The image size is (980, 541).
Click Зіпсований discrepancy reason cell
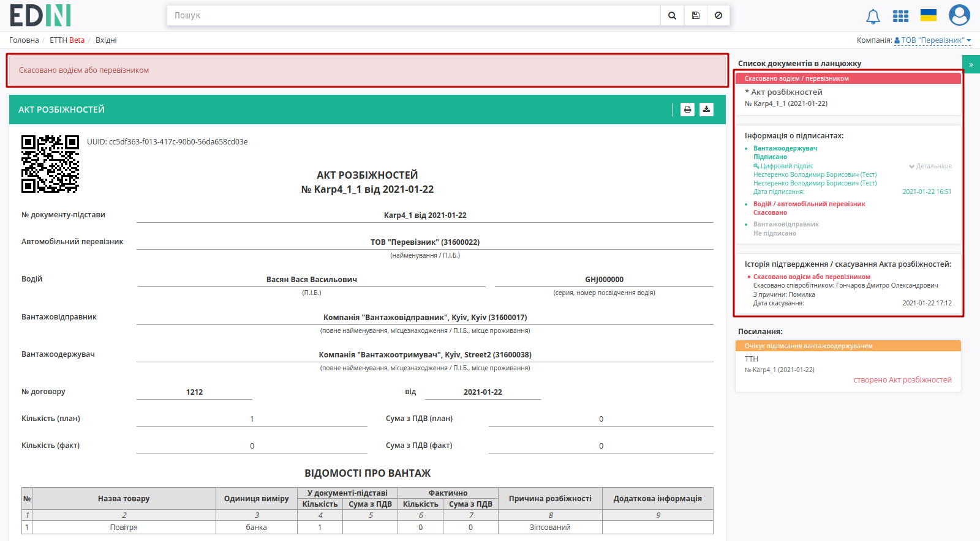tap(550, 528)
